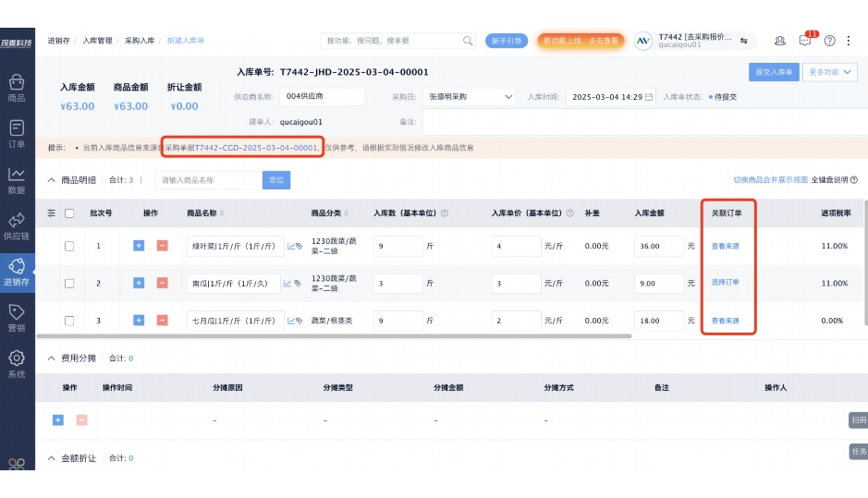This screenshot has width=868, height=498.
Task: Collapse the 商品明细 section
Action: tap(51, 180)
